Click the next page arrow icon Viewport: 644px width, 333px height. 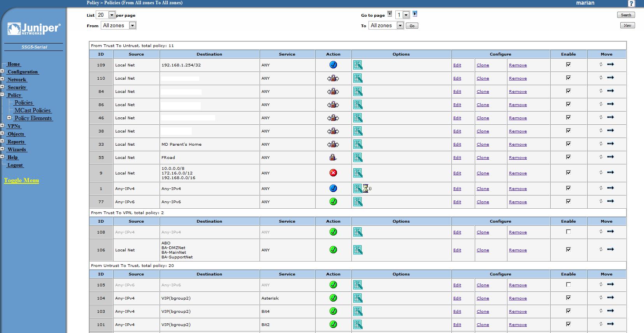click(x=415, y=14)
